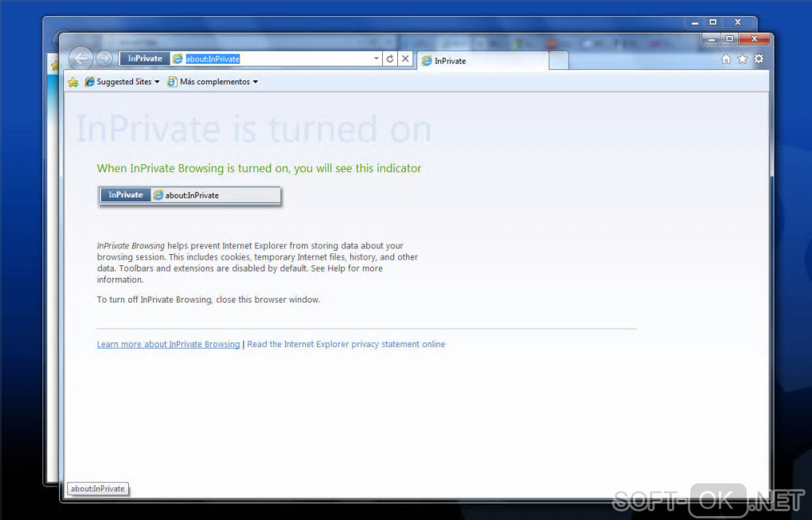
Task: Maximize the background Internet Explorer window
Action: (712, 22)
